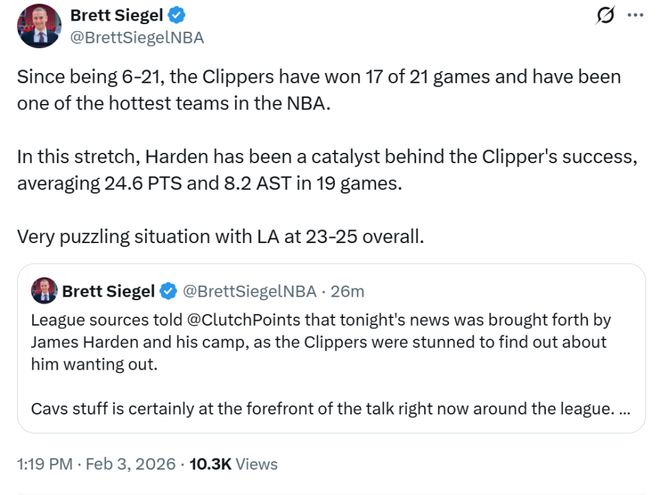Open the Grok actions icon
Image resolution: width=660 pixels, height=495 pixels.
coord(605,15)
